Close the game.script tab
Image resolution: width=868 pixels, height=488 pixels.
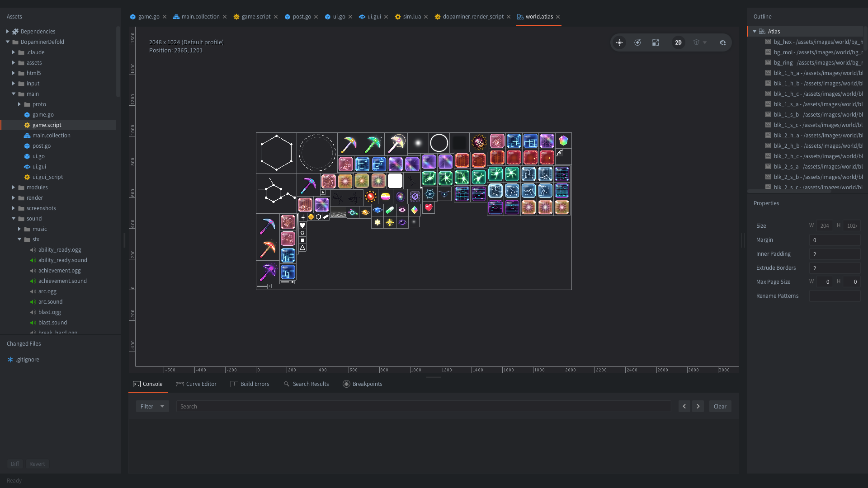pyautogui.click(x=276, y=17)
